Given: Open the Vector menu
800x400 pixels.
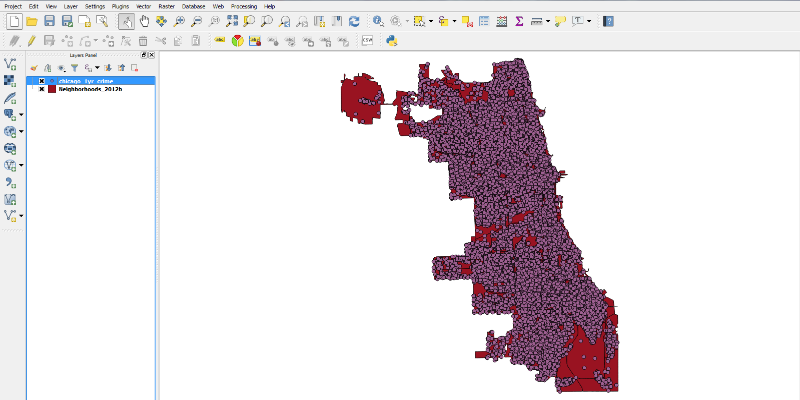Looking at the screenshot, I should [143, 6].
